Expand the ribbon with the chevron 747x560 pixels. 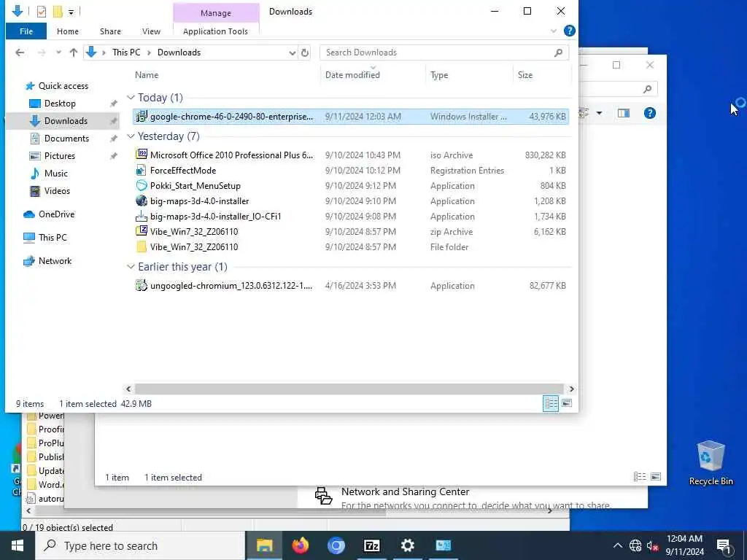pyautogui.click(x=553, y=31)
